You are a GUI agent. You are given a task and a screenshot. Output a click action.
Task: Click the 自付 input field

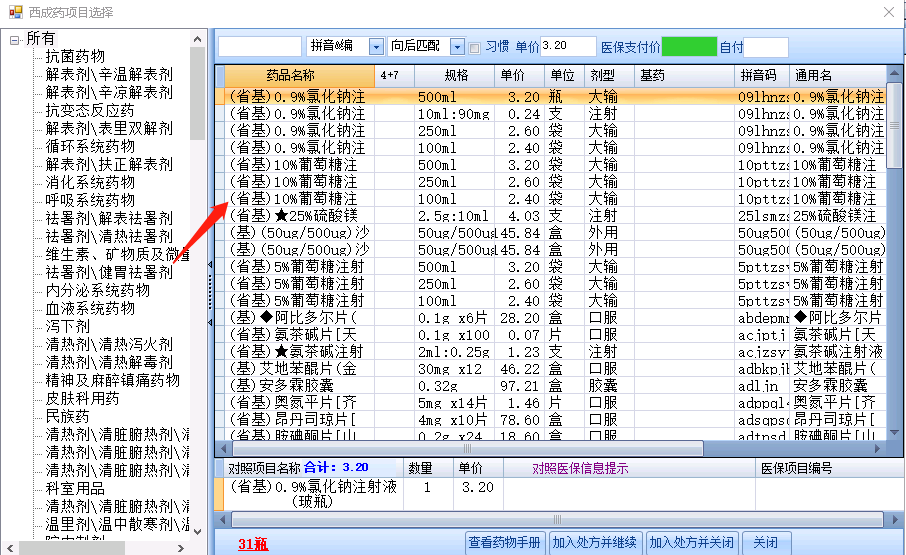pos(766,47)
